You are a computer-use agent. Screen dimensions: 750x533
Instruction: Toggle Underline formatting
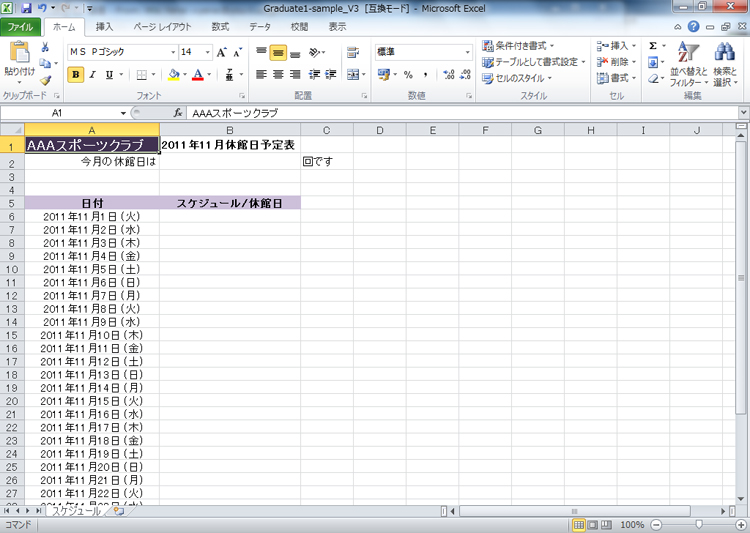(109, 75)
